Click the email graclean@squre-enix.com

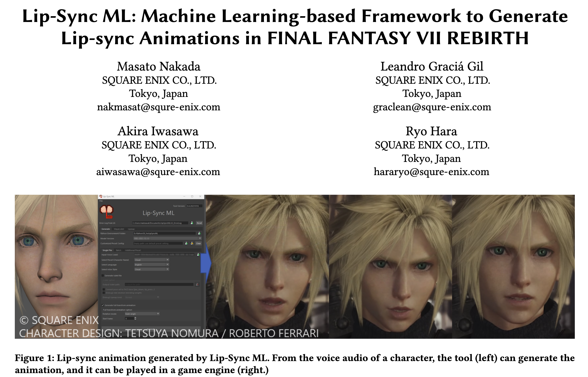click(432, 107)
